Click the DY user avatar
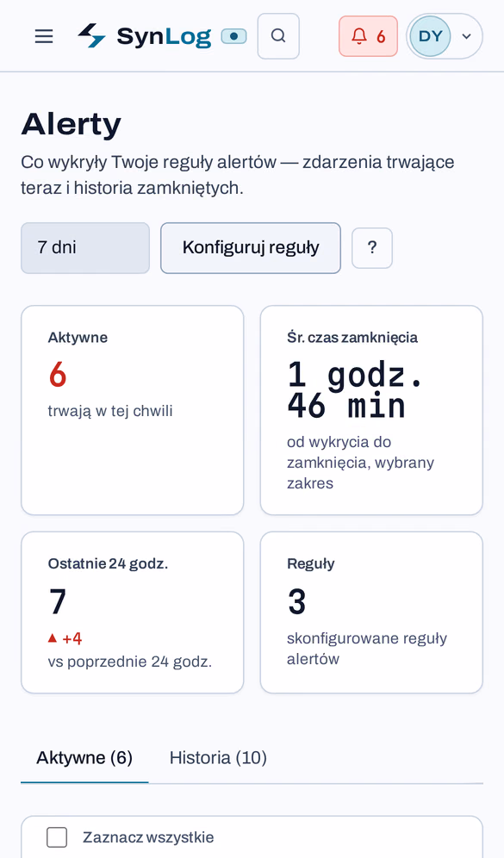 [430, 36]
